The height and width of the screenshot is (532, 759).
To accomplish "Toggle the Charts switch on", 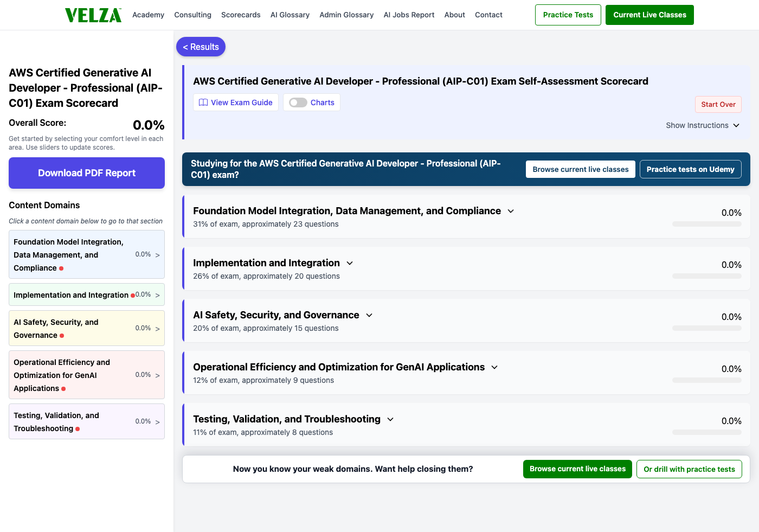I will [298, 102].
